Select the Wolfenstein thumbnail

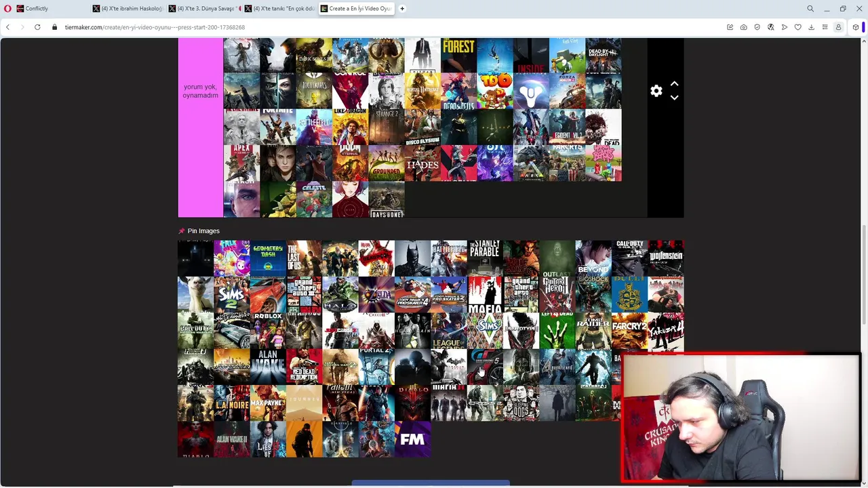pyautogui.click(x=666, y=258)
